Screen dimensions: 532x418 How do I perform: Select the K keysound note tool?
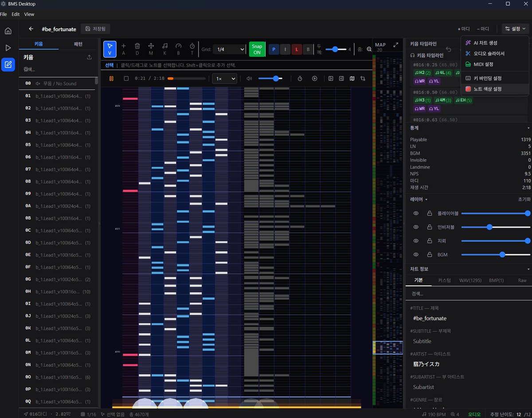164,49
